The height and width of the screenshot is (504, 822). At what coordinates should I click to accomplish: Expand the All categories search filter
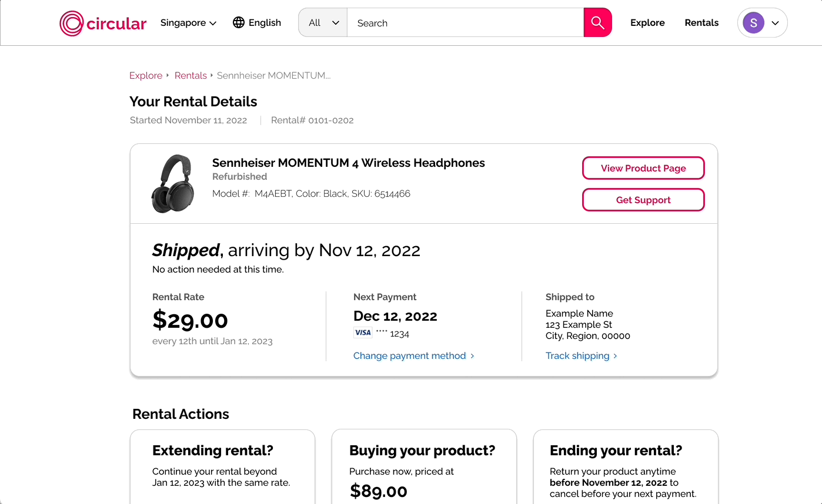click(x=323, y=23)
